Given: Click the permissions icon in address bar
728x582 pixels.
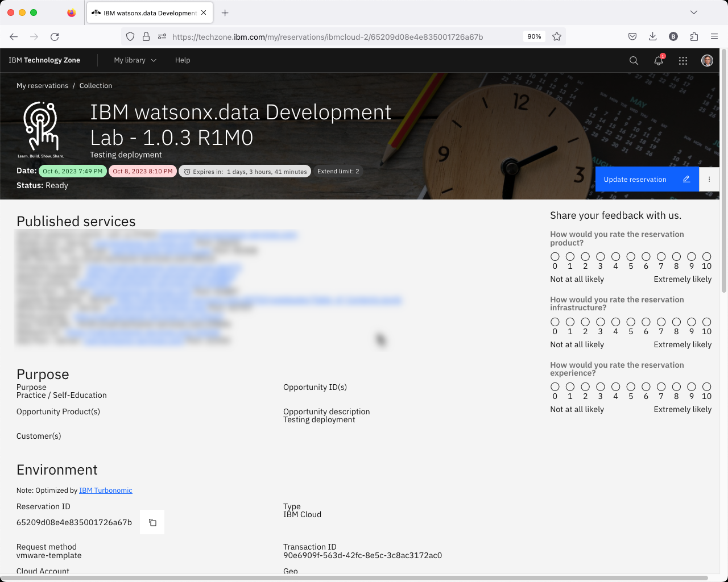Looking at the screenshot, I should pos(162,36).
